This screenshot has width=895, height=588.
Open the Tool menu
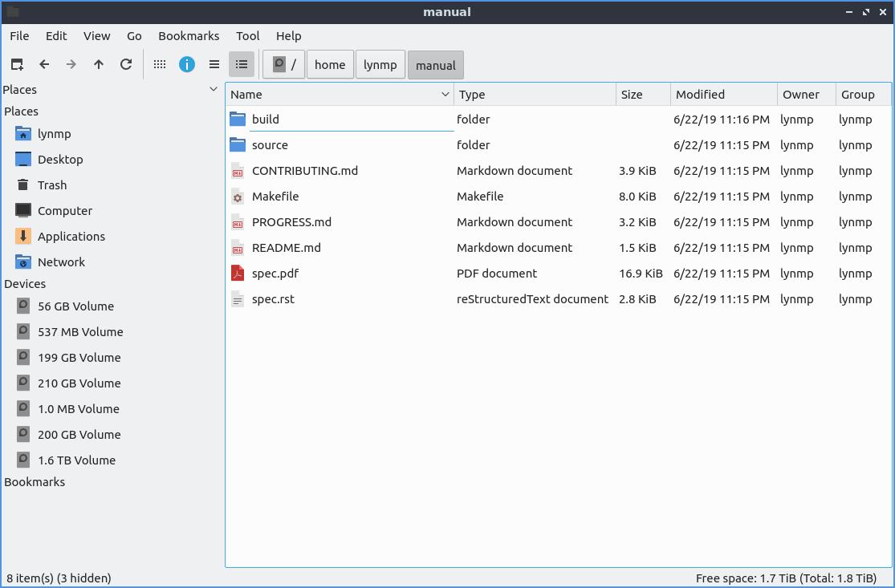[x=248, y=36]
